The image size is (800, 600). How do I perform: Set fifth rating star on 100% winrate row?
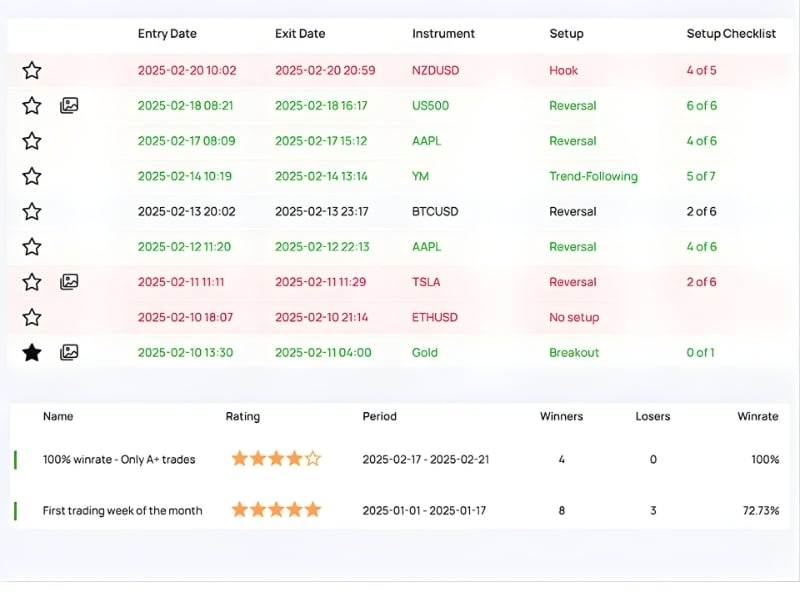313,459
